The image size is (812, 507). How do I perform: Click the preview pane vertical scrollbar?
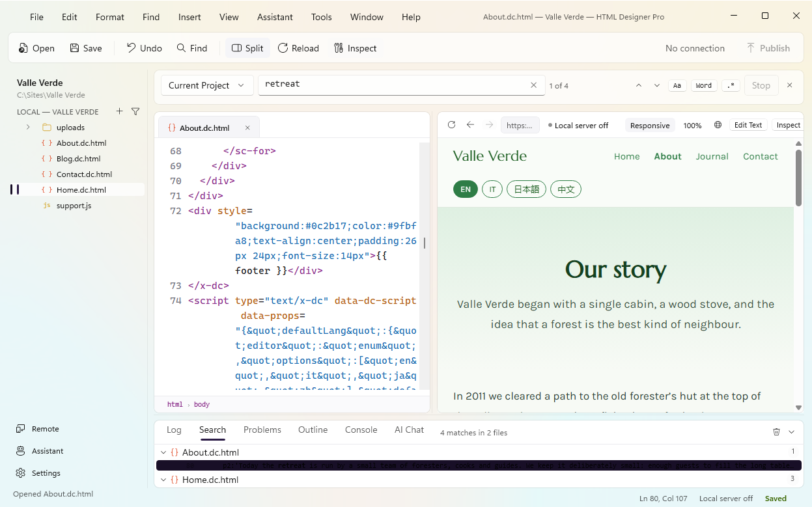(798, 178)
